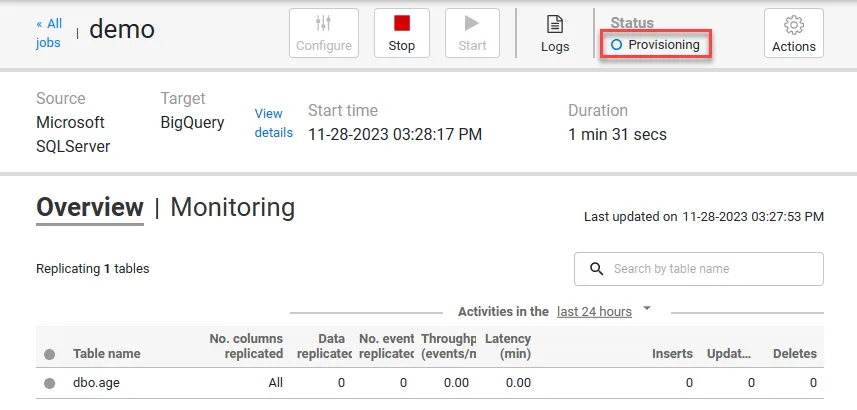The height and width of the screenshot is (410, 857).
Task: Click the status dot in the table header
Action: (50, 354)
